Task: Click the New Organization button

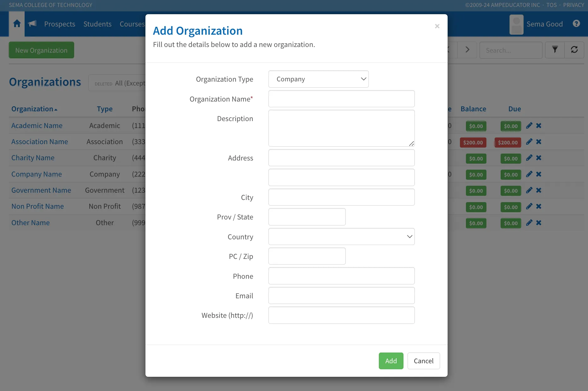Action: [x=41, y=50]
